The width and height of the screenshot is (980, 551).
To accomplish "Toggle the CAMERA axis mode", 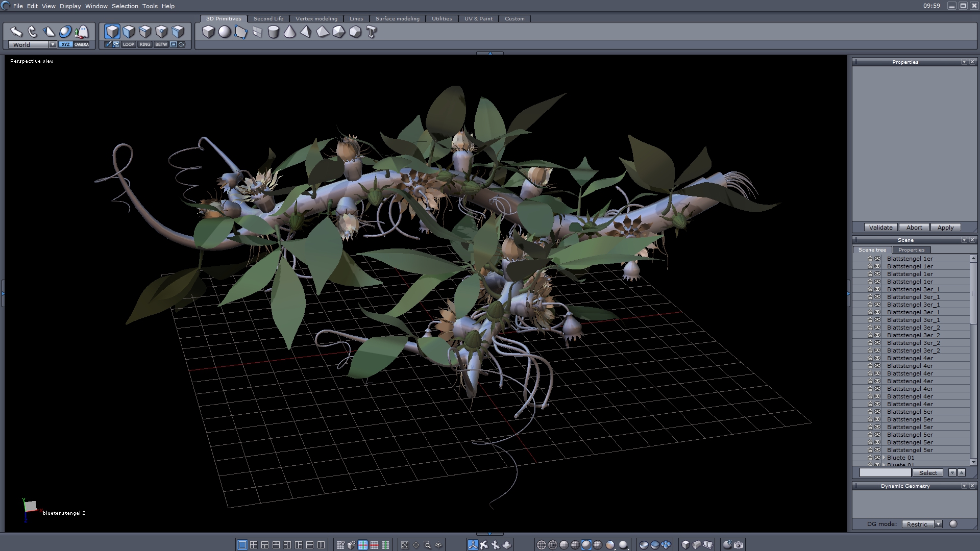I will (82, 44).
